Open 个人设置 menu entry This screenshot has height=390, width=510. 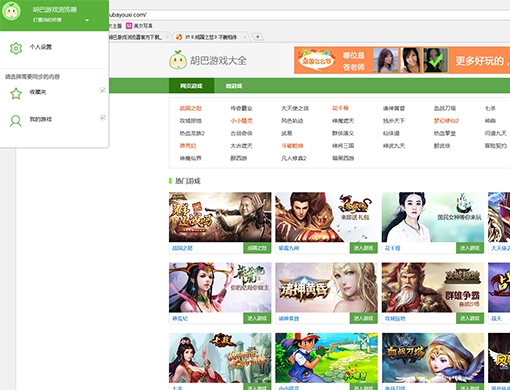41,47
